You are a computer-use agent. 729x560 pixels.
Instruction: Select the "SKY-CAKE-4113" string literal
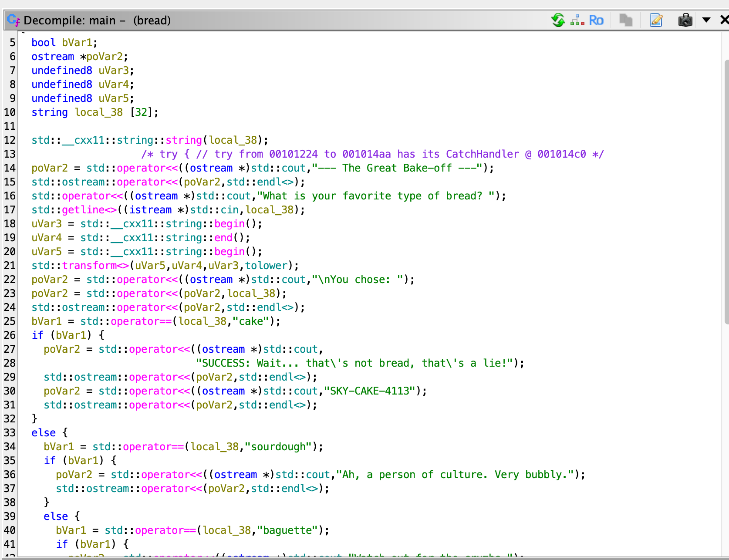click(x=369, y=391)
